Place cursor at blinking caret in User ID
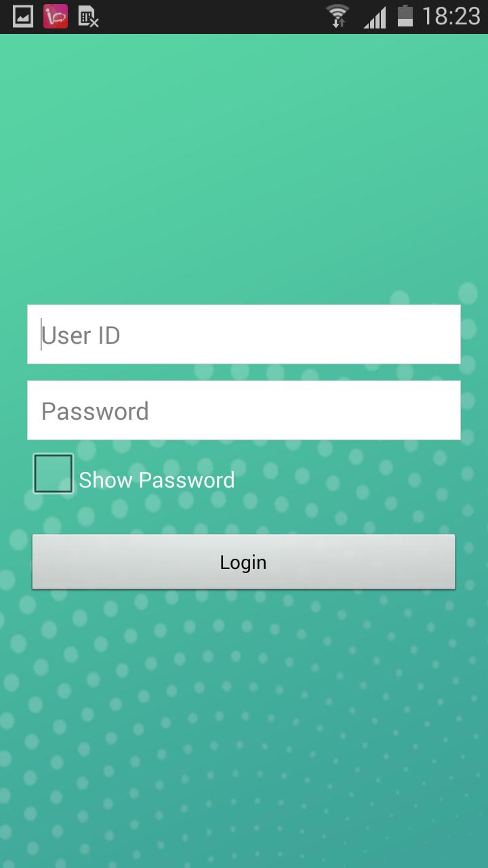 coord(41,334)
